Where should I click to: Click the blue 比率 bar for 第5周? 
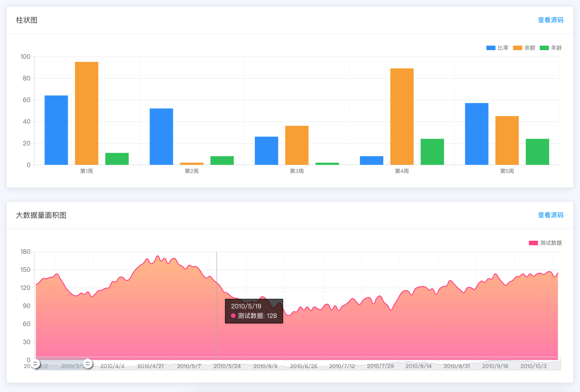(476, 134)
